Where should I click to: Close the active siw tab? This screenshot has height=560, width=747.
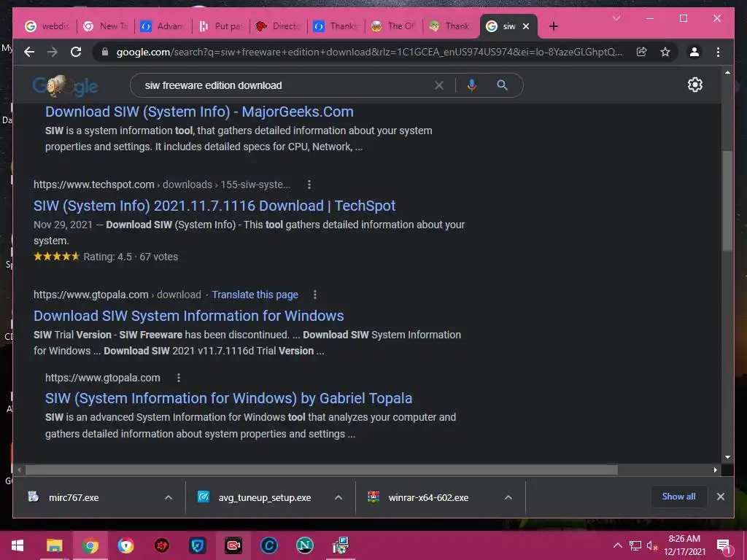[526, 26]
